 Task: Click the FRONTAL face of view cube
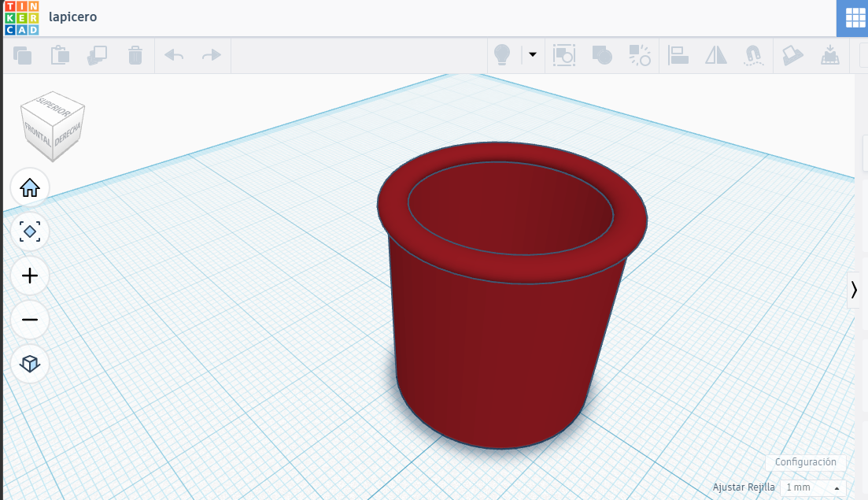tap(38, 133)
